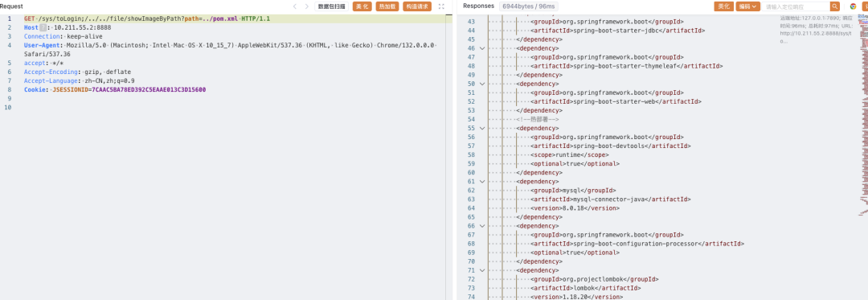The image size is (868, 300).
Task: Go to the previous request with left arrow
Action: (x=294, y=6)
